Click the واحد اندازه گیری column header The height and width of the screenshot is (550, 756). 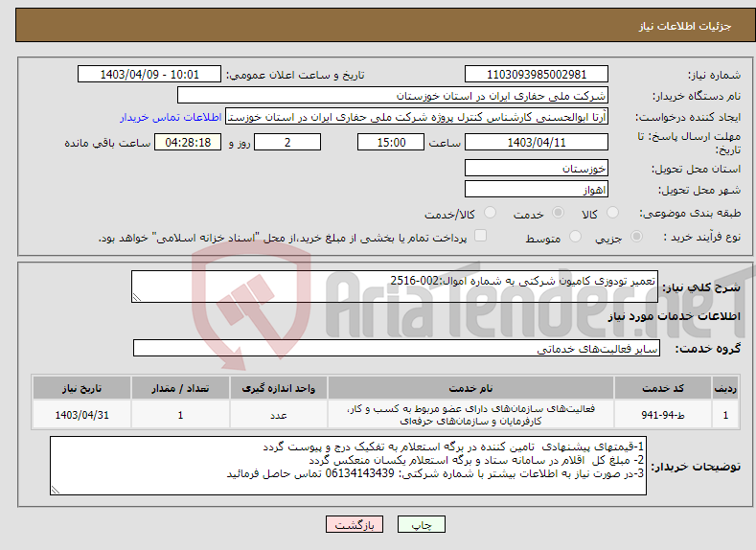pyautogui.click(x=279, y=388)
